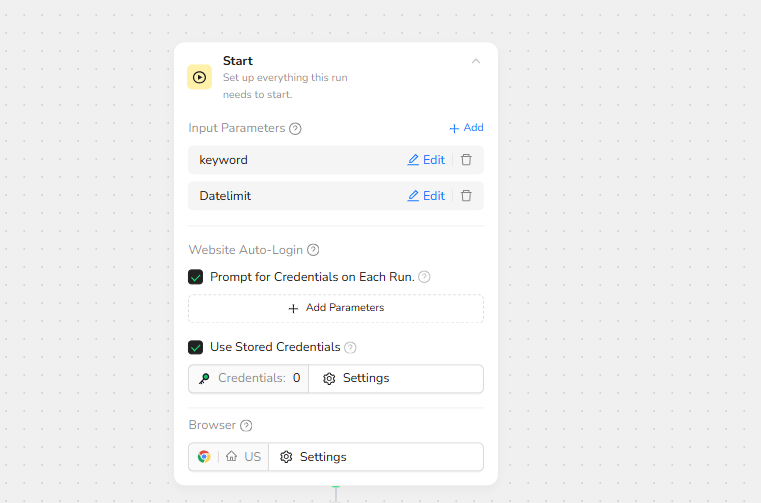Image resolution: width=761 pixels, height=503 pixels.
Task: Add a new input parameter
Action: [466, 128]
